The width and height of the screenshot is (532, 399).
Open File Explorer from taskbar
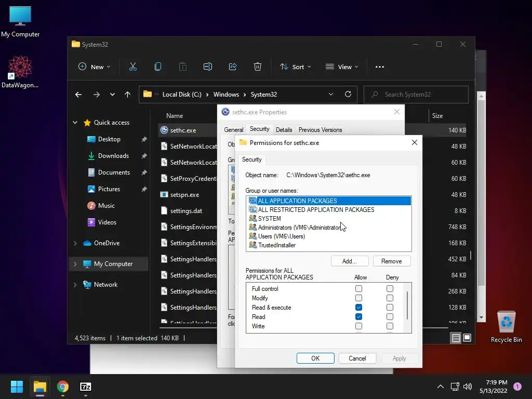[40, 387]
